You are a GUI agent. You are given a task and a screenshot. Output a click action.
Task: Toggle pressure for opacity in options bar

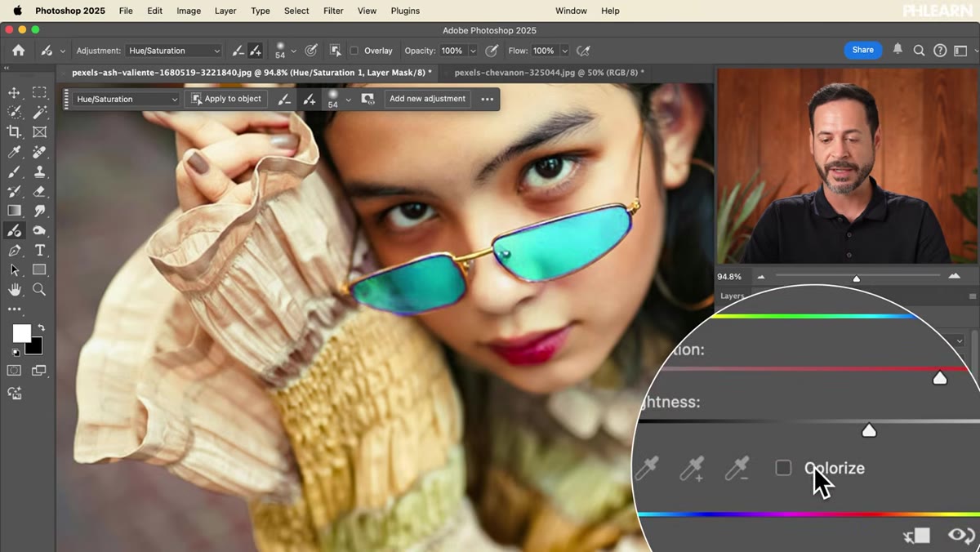click(492, 51)
